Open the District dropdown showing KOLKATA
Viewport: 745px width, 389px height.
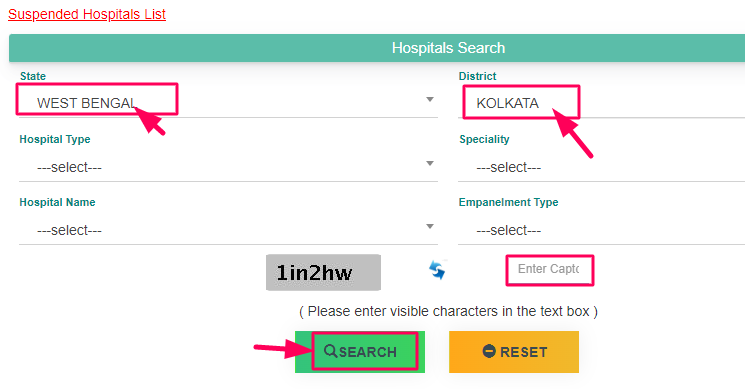[x=602, y=103]
